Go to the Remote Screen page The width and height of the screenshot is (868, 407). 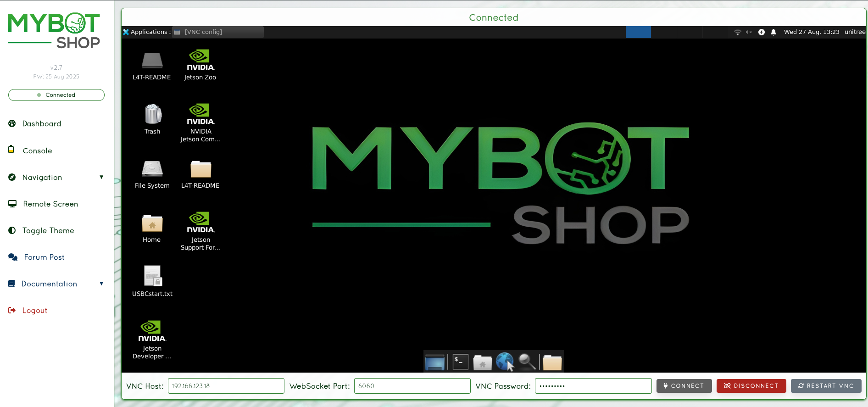tap(50, 204)
